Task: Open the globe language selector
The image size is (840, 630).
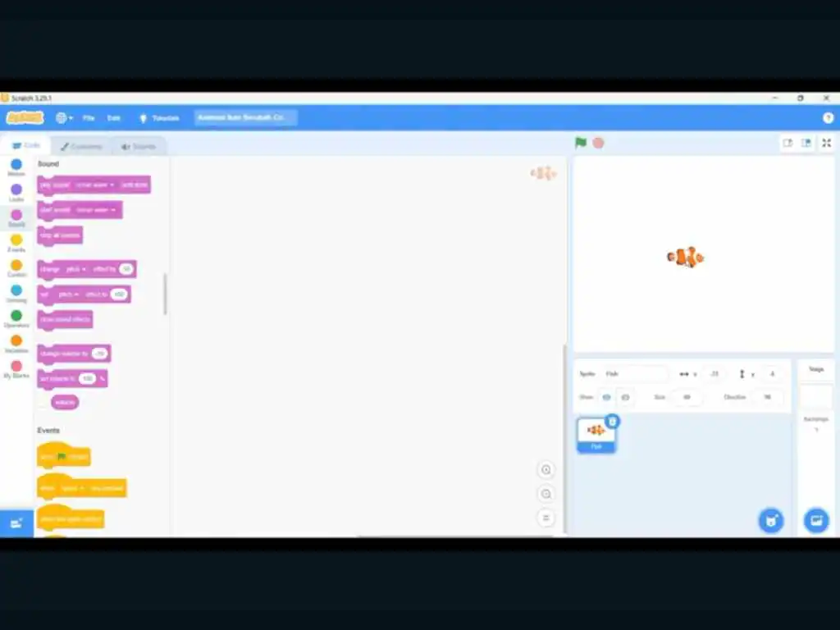Action: (64, 118)
